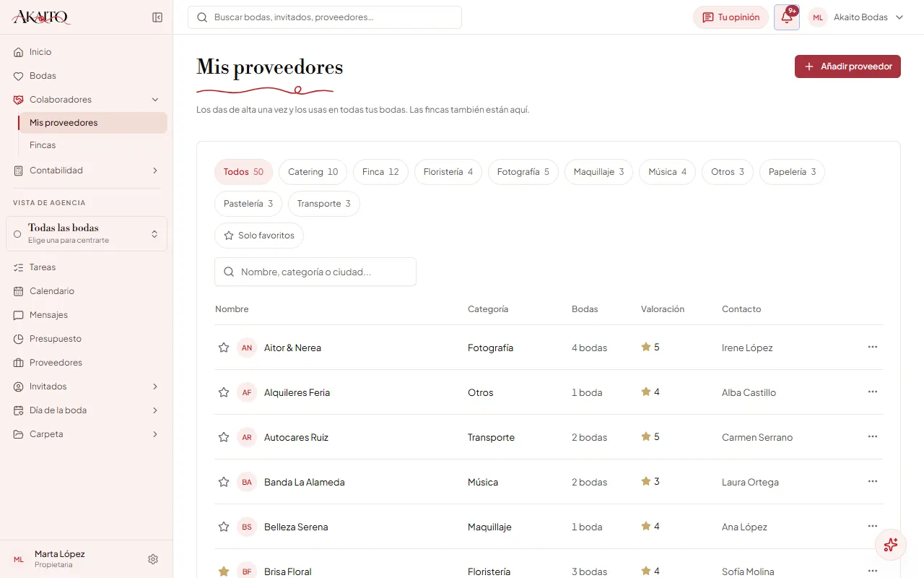This screenshot has width=924, height=578.
Task: Expand Contabilidad section
Action: pyautogui.click(x=87, y=171)
